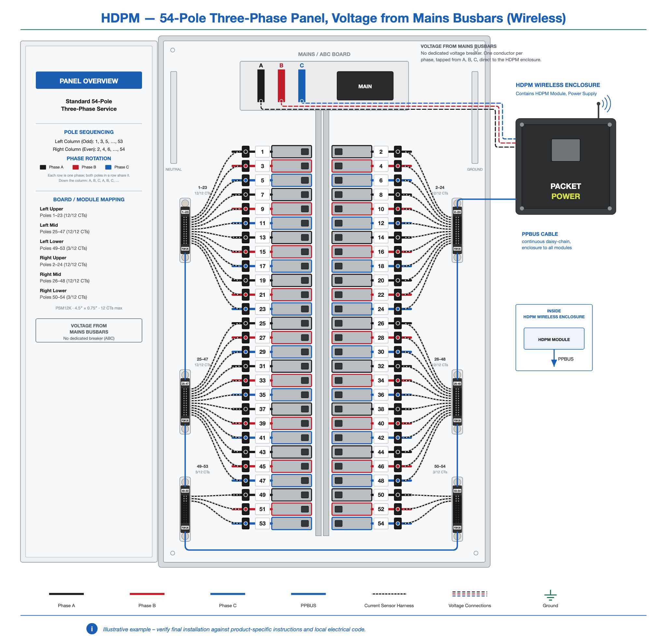Click the current sensor on pole 2
Viewport: 667px width, 644px height.
[x=397, y=152]
